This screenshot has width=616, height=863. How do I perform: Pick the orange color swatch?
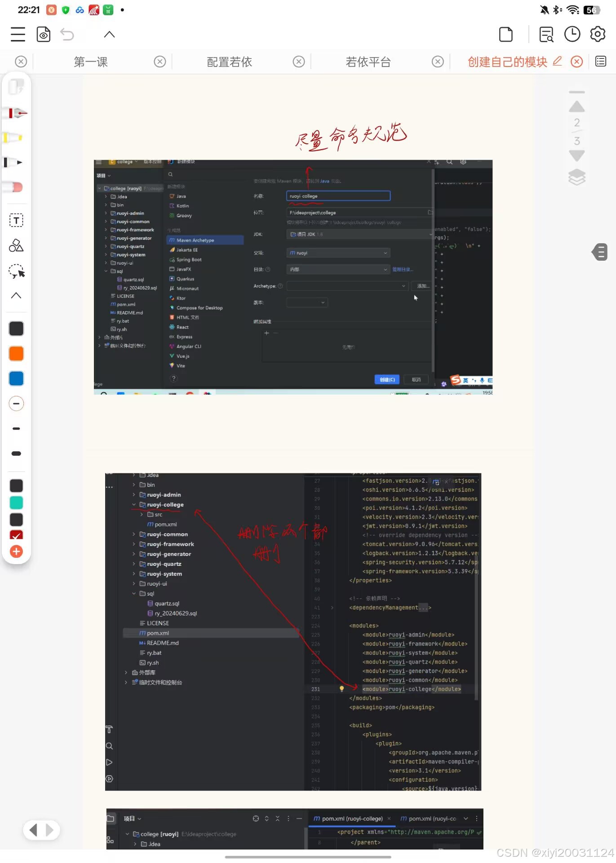16,354
